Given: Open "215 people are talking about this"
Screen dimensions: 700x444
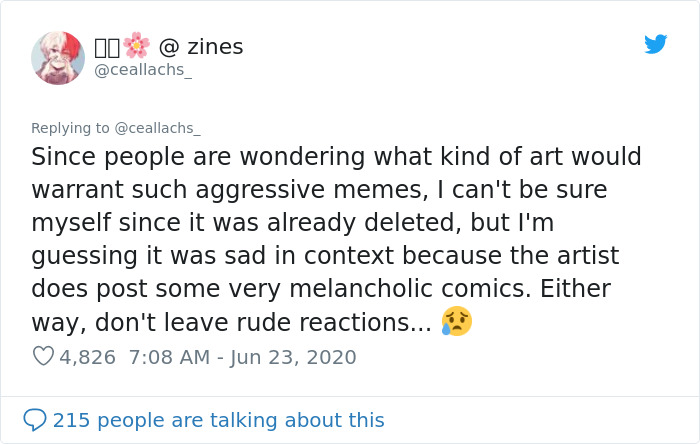Looking at the screenshot, I should (218, 420).
